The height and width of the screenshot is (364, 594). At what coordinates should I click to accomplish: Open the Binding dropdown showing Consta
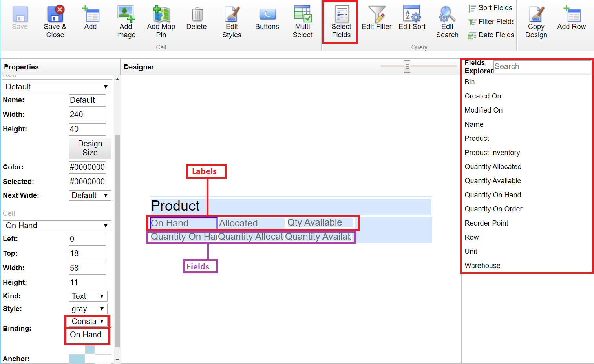(87, 321)
